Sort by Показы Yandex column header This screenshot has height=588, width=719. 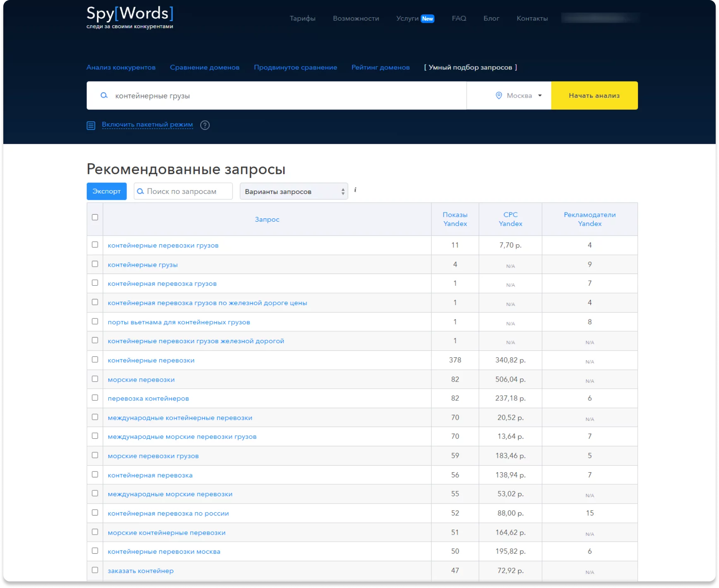[x=455, y=219]
